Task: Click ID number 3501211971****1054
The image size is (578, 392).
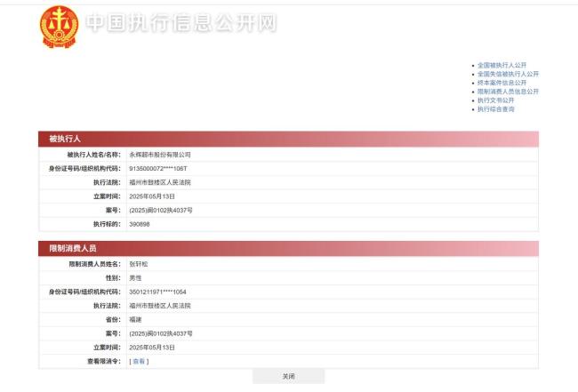Action: pos(158,292)
